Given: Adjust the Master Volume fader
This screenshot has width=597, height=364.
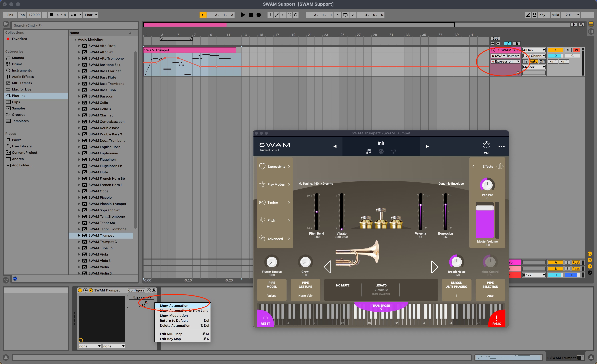Looking at the screenshot, I should (485, 208).
